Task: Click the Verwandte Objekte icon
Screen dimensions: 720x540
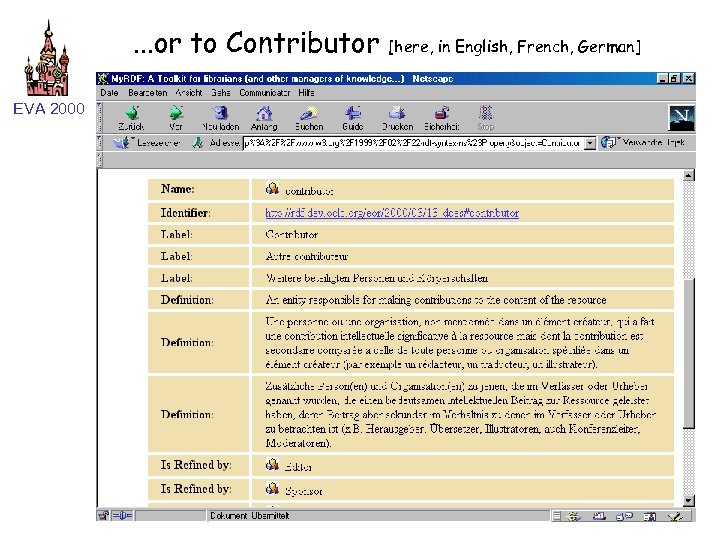Action: [609, 143]
